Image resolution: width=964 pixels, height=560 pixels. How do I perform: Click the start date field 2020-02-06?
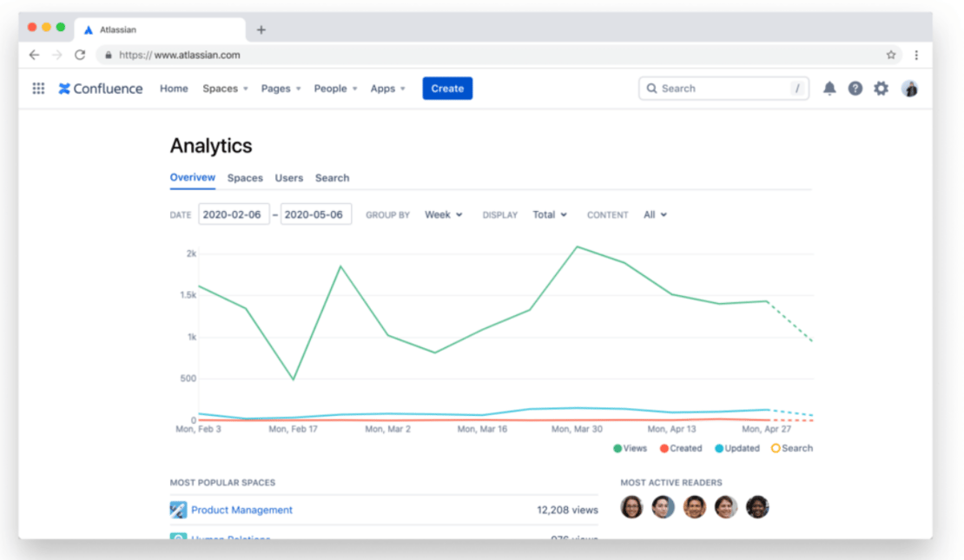[234, 214]
